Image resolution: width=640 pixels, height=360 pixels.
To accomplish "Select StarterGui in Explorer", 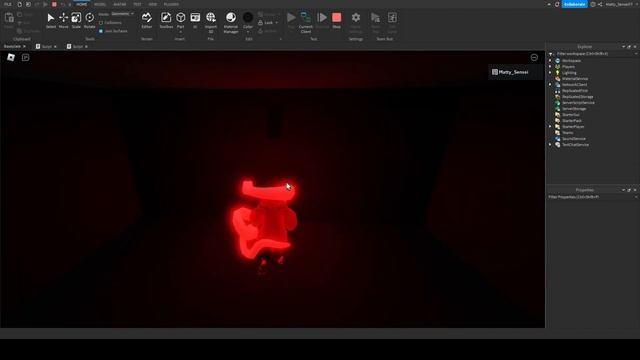I will [x=571, y=115].
